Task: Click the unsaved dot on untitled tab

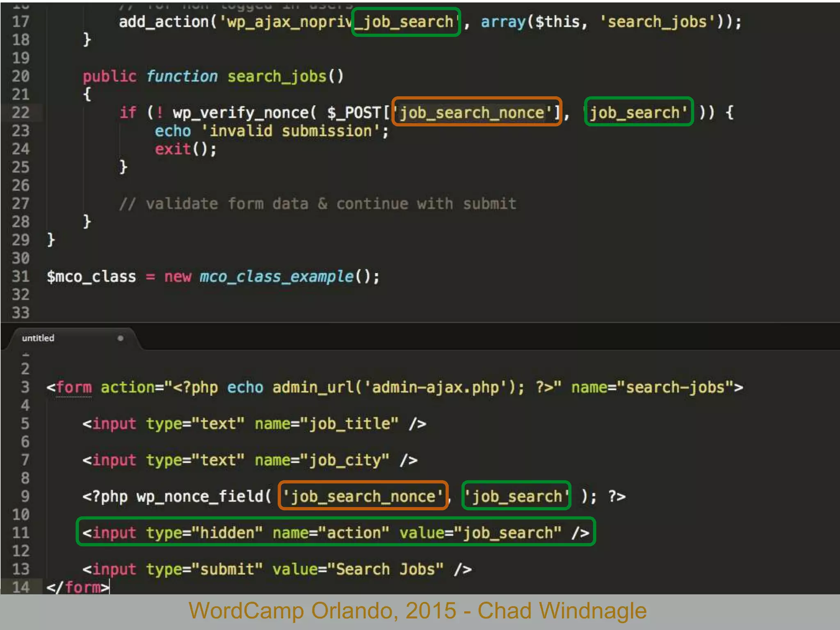Action: coord(120,338)
